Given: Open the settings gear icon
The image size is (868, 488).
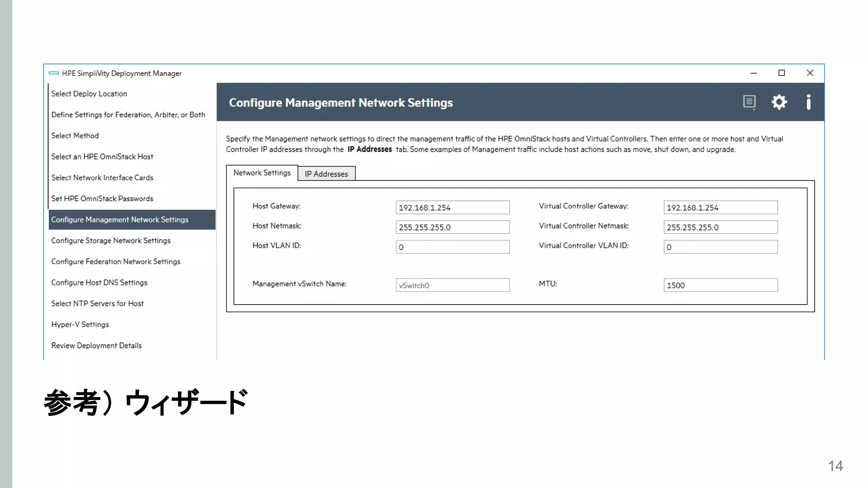Looking at the screenshot, I should (779, 102).
